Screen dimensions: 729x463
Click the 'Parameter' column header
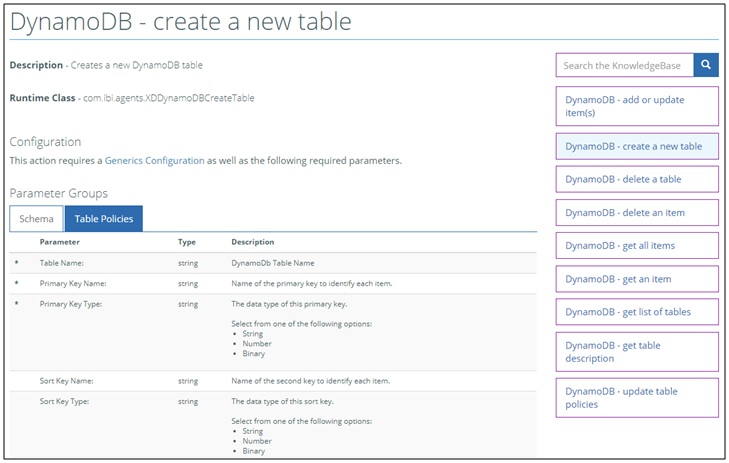tap(60, 242)
